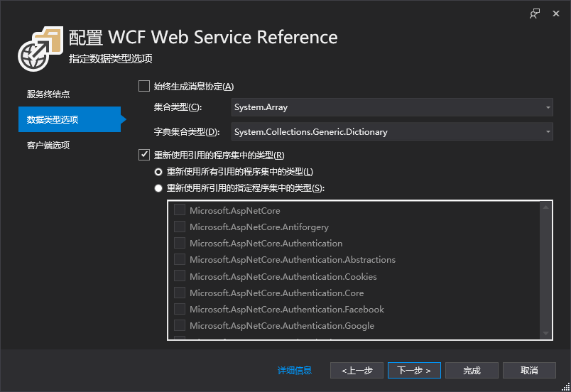Click the Microsoft.AspNetCore.Authentication.Cookies text
Screen dimensions: 571x392
pos(283,277)
